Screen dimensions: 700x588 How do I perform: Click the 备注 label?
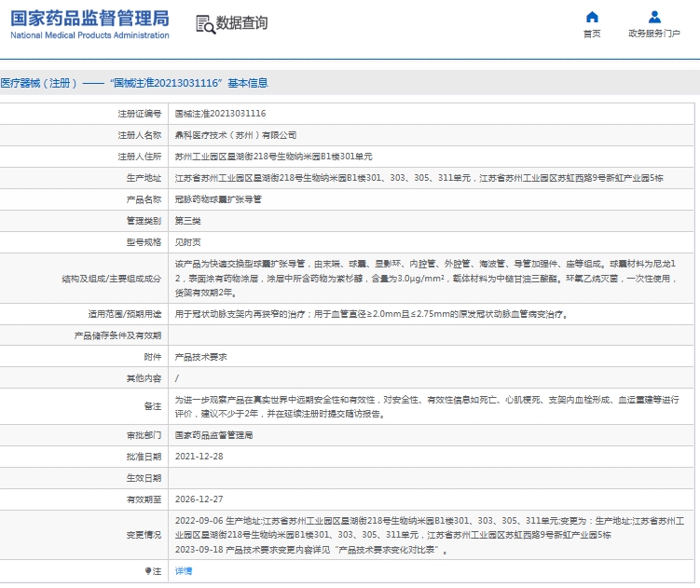[x=153, y=406]
